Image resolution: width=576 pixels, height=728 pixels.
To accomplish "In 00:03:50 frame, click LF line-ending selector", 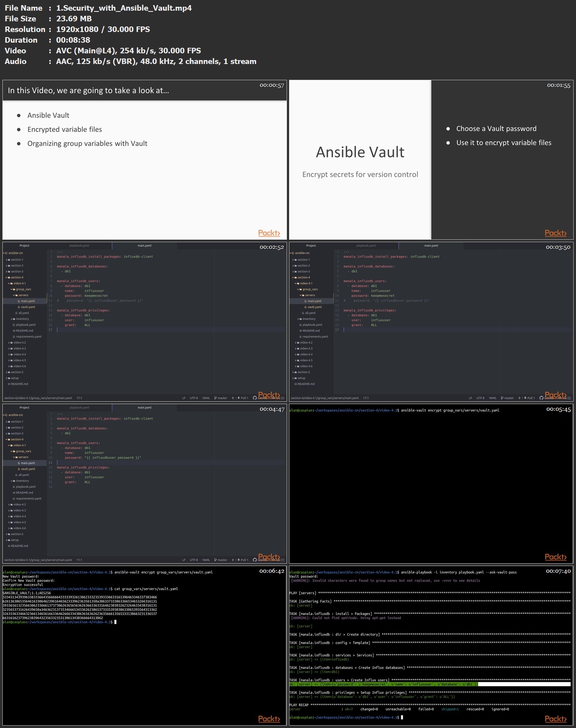I will [470, 398].
